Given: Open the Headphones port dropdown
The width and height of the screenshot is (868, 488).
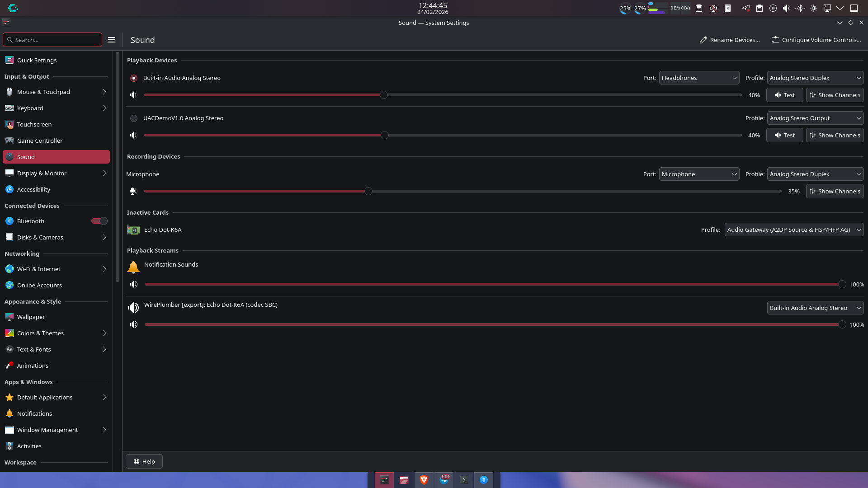Looking at the screenshot, I should pos(699,78).
